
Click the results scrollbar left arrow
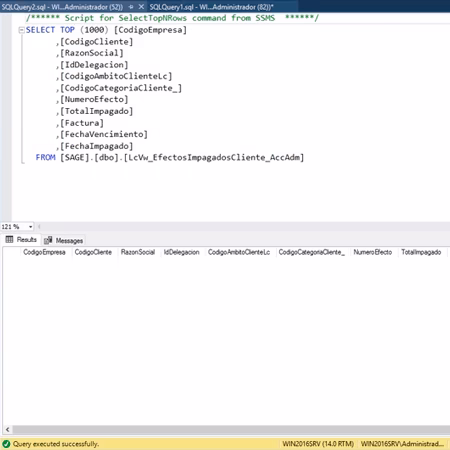coord(7,430)
